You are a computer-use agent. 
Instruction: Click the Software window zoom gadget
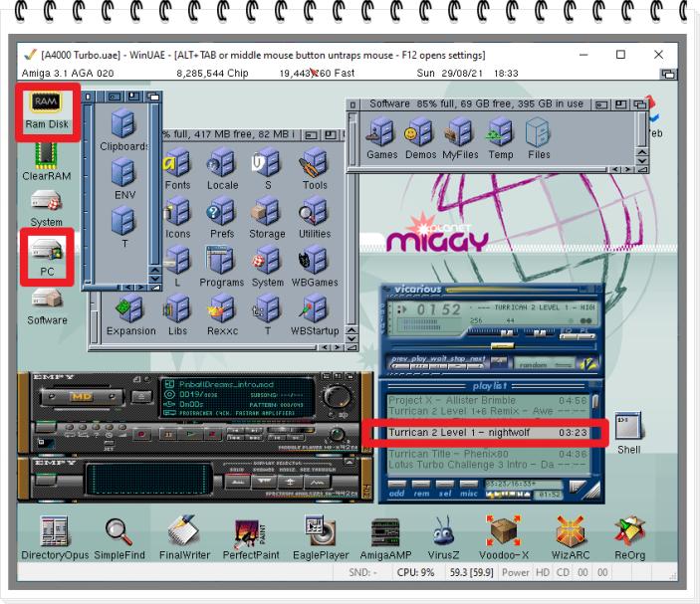(x=620, y=104)
